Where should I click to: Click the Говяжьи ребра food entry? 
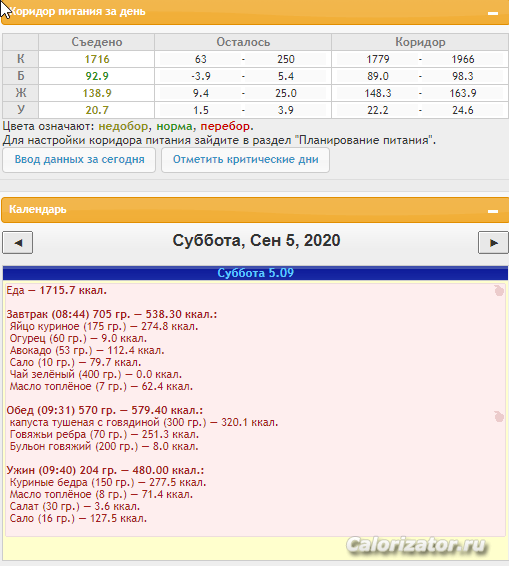104,434
